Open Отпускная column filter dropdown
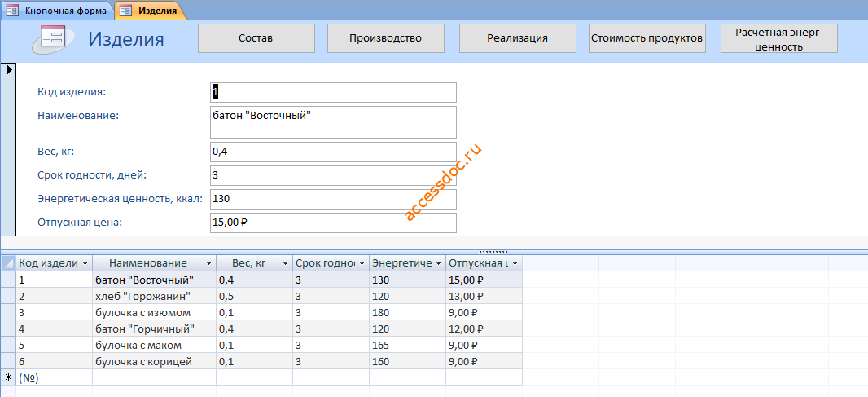Image resolution: width=868 pixels, height=397 pixels. point(515,263)
